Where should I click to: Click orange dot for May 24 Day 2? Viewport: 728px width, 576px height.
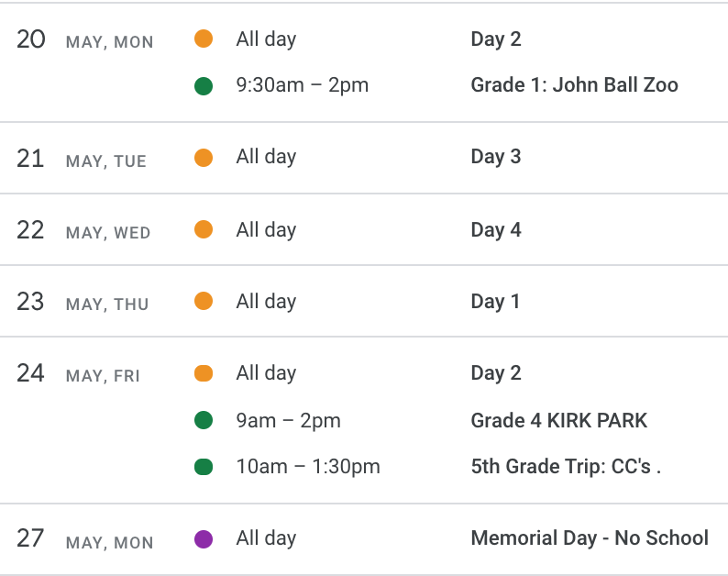click(x=204, y=373)
